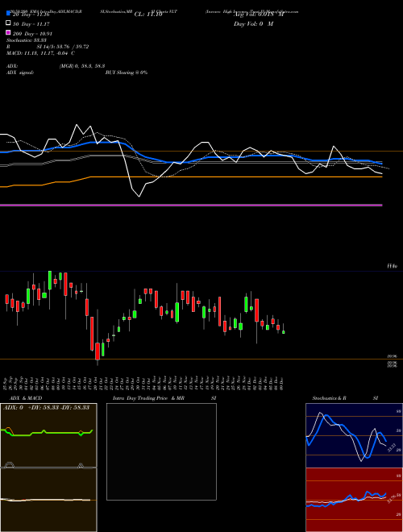Click the 'Avg Vol: 0.018 M' text

pyautogui.click(x=259, y=15)
